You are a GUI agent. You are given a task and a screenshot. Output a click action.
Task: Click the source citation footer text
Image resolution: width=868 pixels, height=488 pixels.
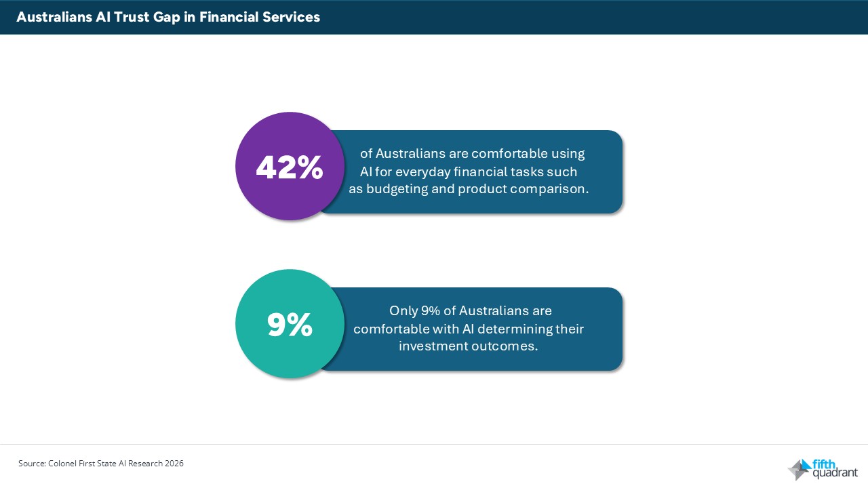point(101,464)
